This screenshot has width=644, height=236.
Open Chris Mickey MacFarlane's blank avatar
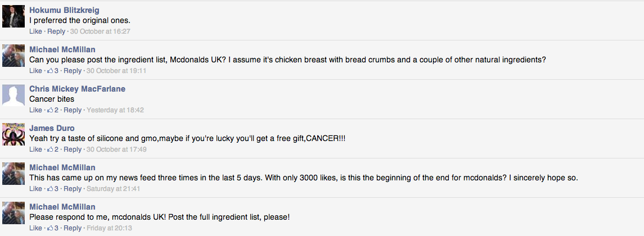coord(13,95)
